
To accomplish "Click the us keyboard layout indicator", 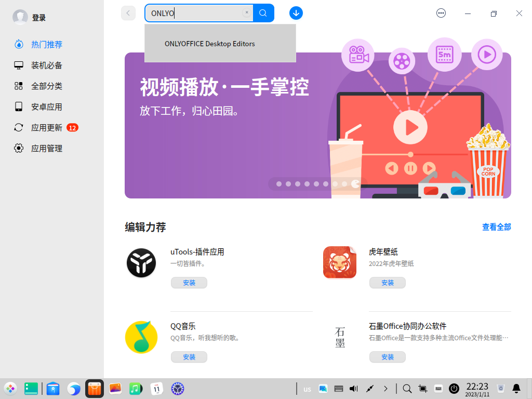I will click(307, 389).
